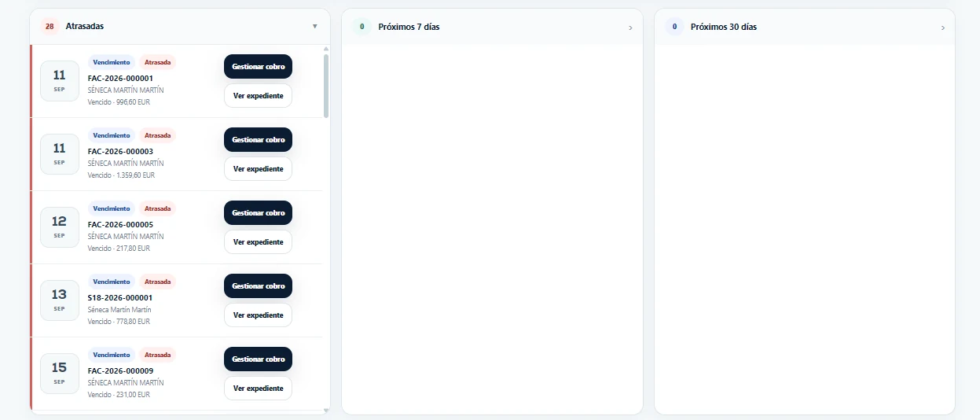Click Atrasada tag on FAC-2026-000009

[158, 355]
